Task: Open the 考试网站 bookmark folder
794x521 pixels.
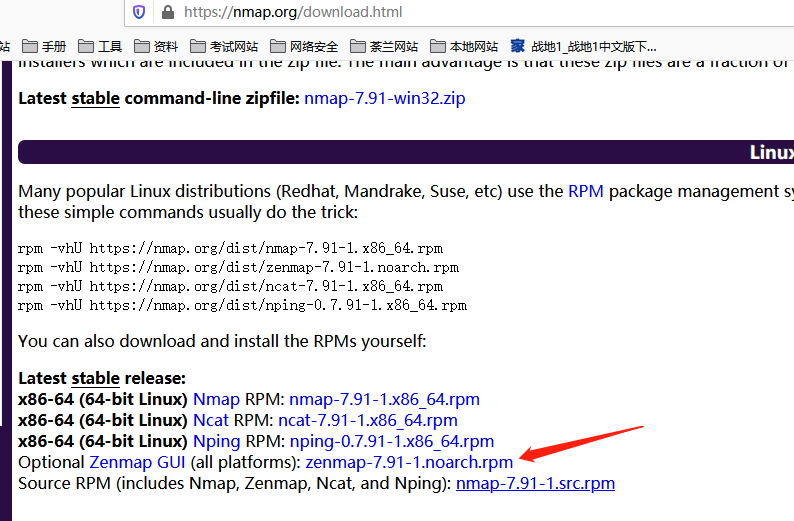Action: point(224,47)
